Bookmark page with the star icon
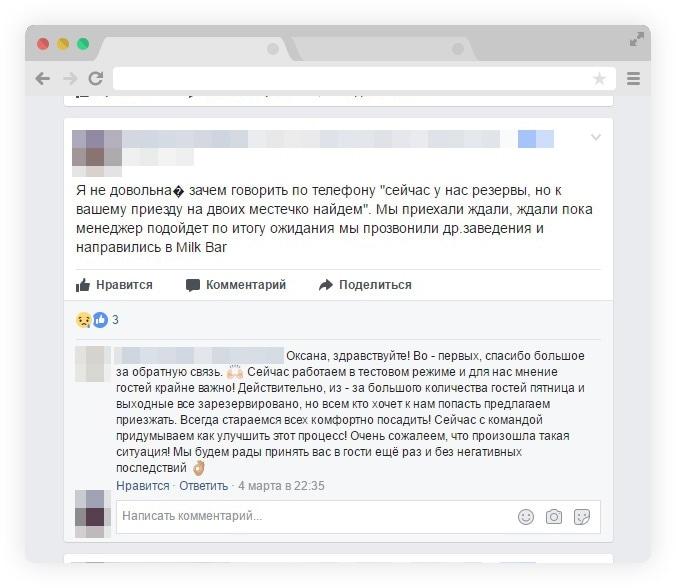Screen dimensions: 676x588 click(x=599, y=78)
